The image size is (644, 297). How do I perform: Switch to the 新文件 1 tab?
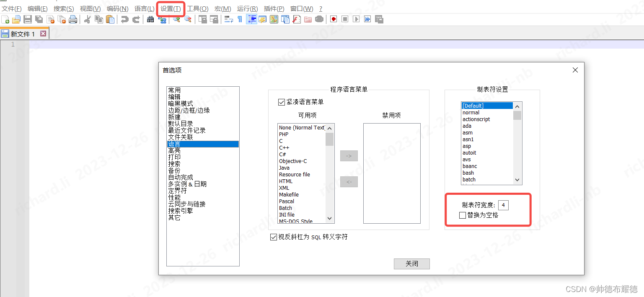[x=23, y=33]
